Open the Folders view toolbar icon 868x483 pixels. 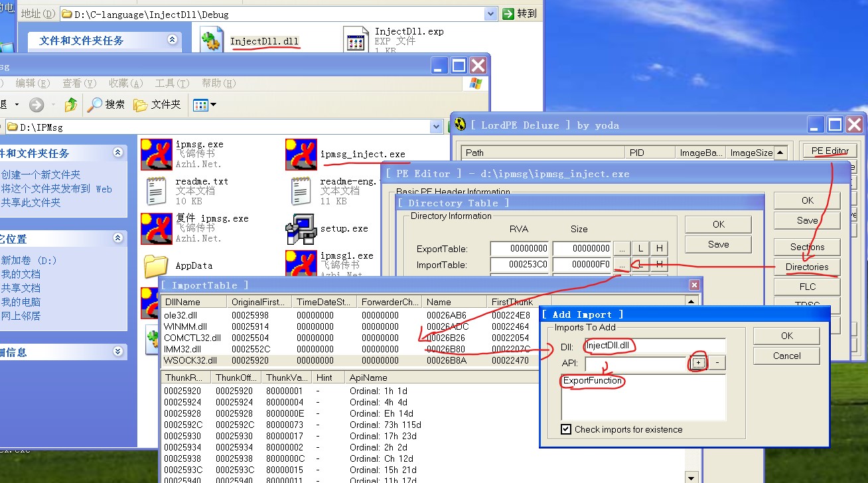pyautogui.click(x=140, y=105)
